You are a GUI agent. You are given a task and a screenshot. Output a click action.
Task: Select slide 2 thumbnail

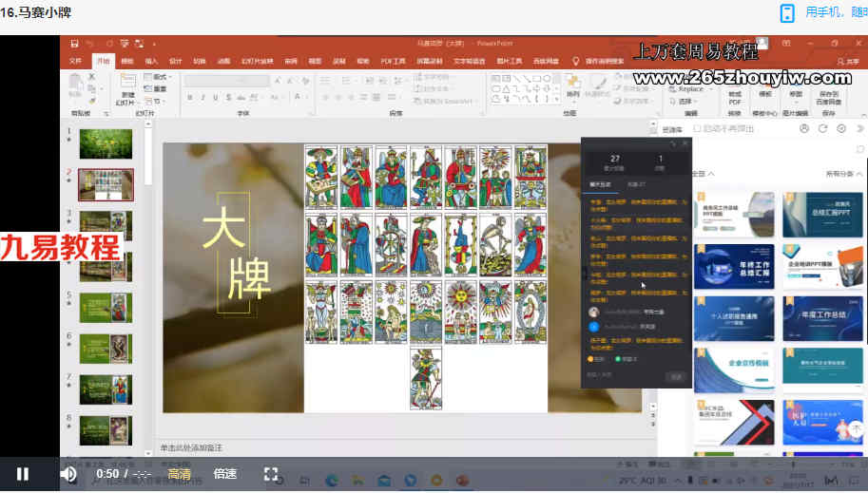click(x=106, y=185)
